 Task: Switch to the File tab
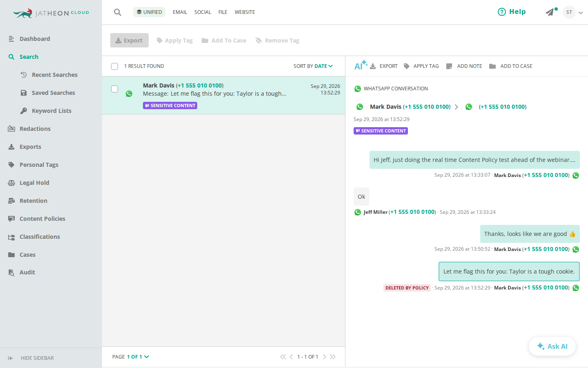pos(223,12)
